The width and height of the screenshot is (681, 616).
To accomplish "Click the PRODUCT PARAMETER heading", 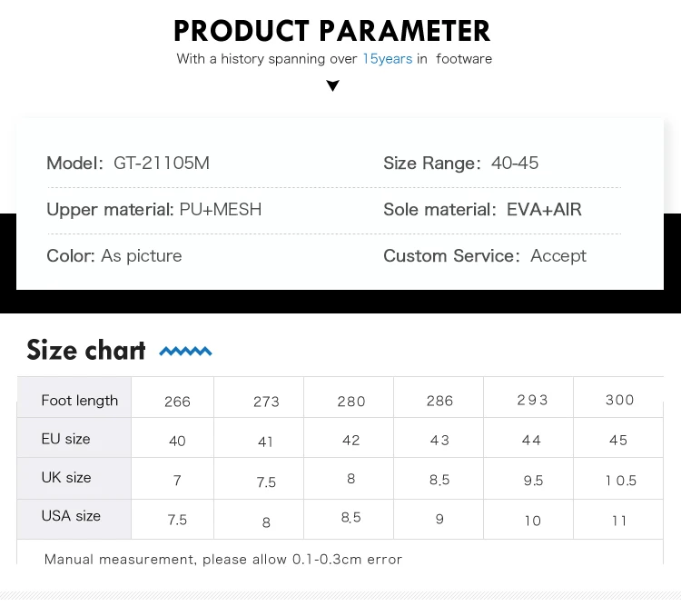I will click(332, 31).
